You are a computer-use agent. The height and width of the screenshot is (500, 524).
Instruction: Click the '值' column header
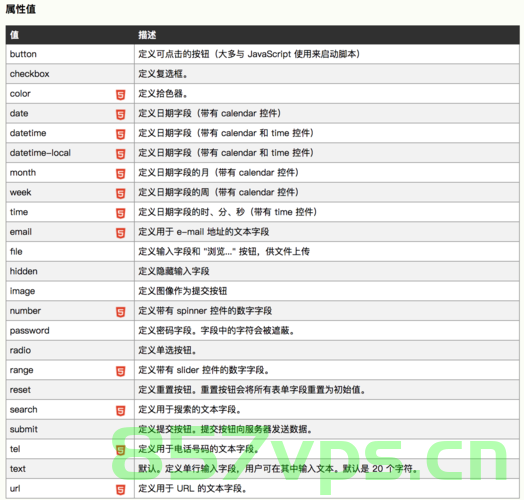pos(14,35)
